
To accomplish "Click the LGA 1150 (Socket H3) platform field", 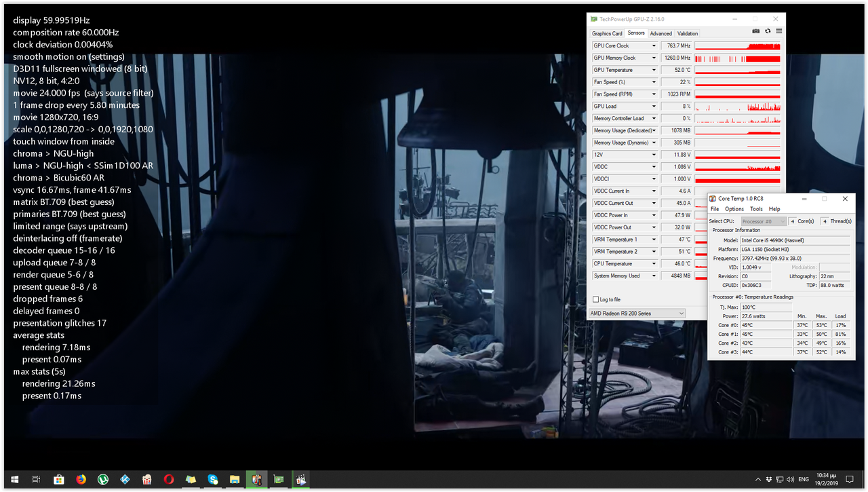I will (795, 249).
